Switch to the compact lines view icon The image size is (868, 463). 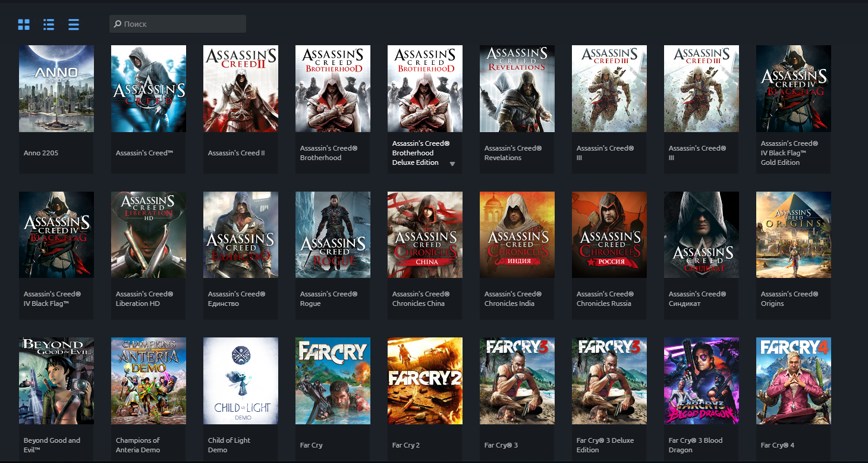click(x=74, y=24)
